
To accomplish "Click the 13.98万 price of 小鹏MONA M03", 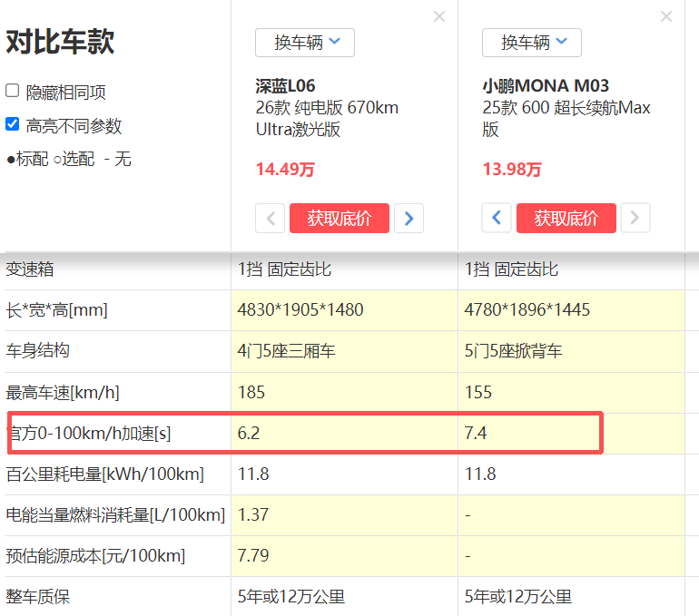I will pyautogui.click(x=512, y=169).
